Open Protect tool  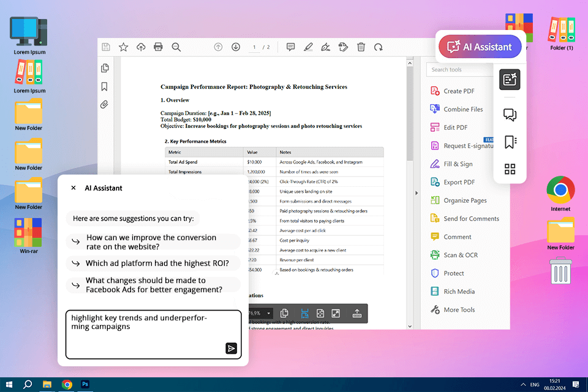point(447,273)
